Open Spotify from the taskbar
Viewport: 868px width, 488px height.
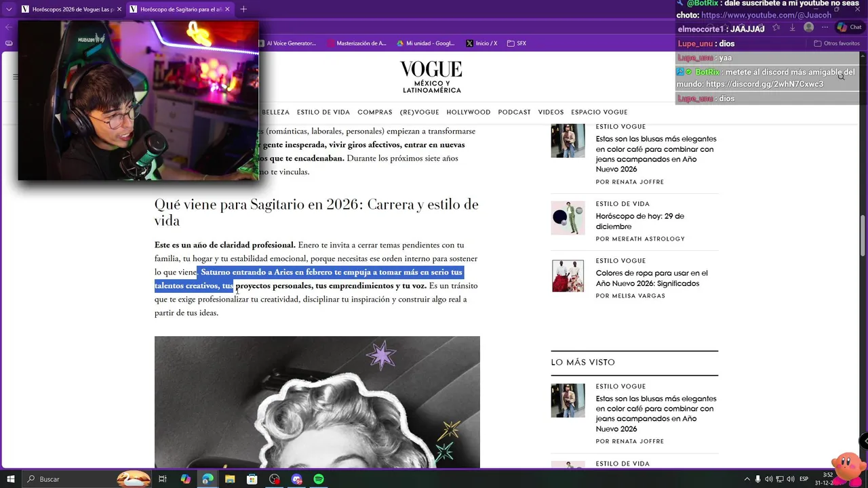[x=319, y=479]
